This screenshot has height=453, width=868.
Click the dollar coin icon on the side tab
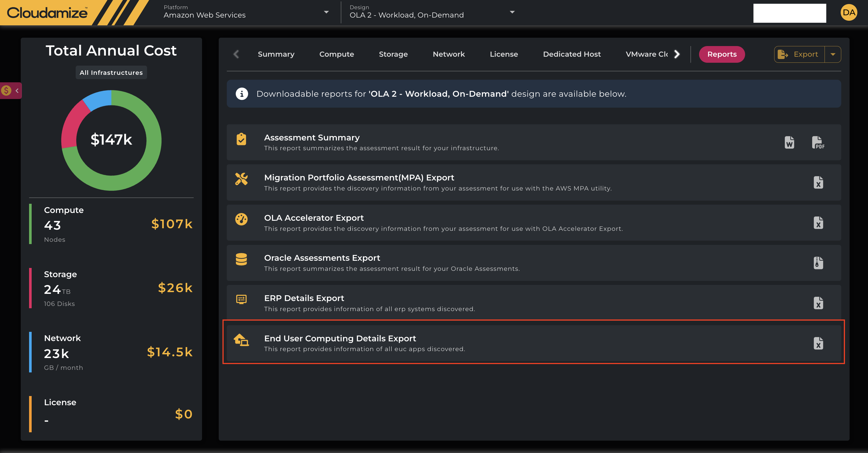click(x=6, y=90)
